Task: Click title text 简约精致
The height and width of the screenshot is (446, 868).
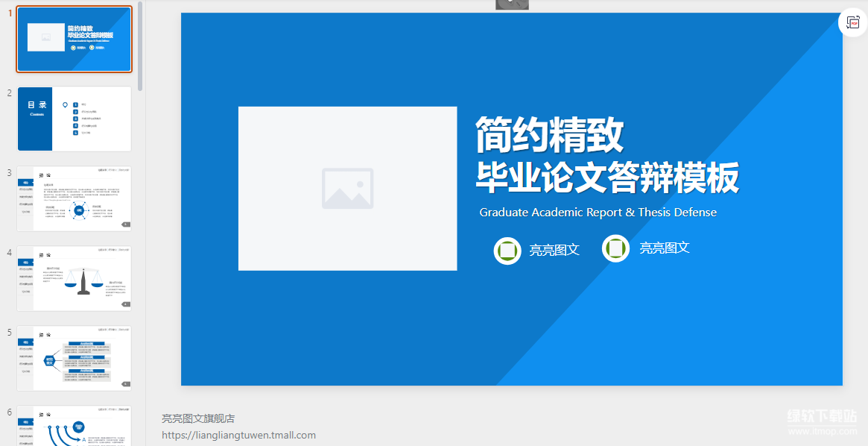Action: 550,135
